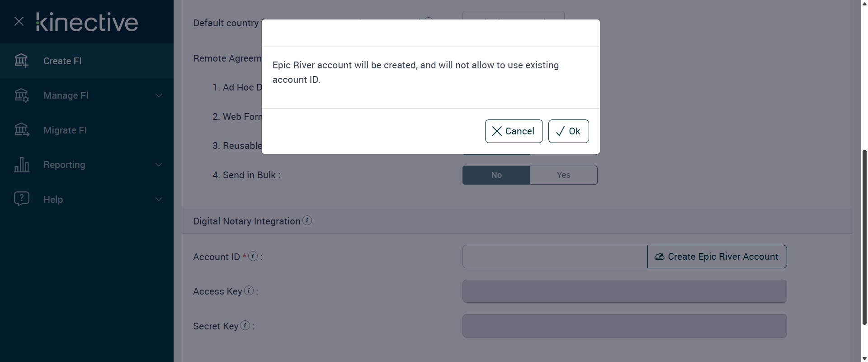
Task: Click the Access Key info icon
Action: click(x=249, y=291)
